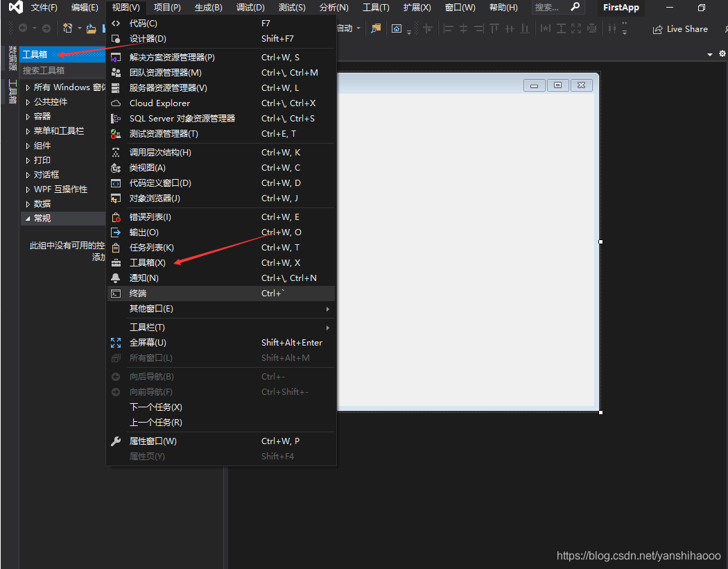Click the Terminal (终端) menu icon

click(x=116, y=293)
